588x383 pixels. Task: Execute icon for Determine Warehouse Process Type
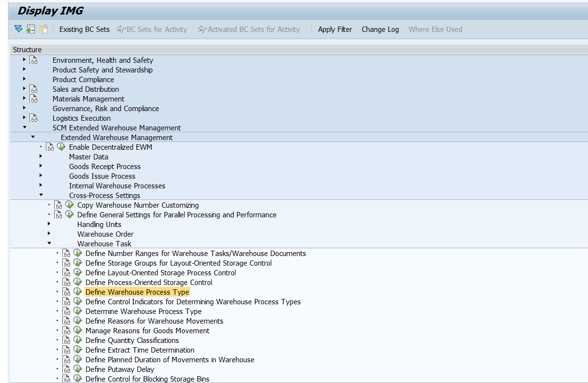click(77, 311)
